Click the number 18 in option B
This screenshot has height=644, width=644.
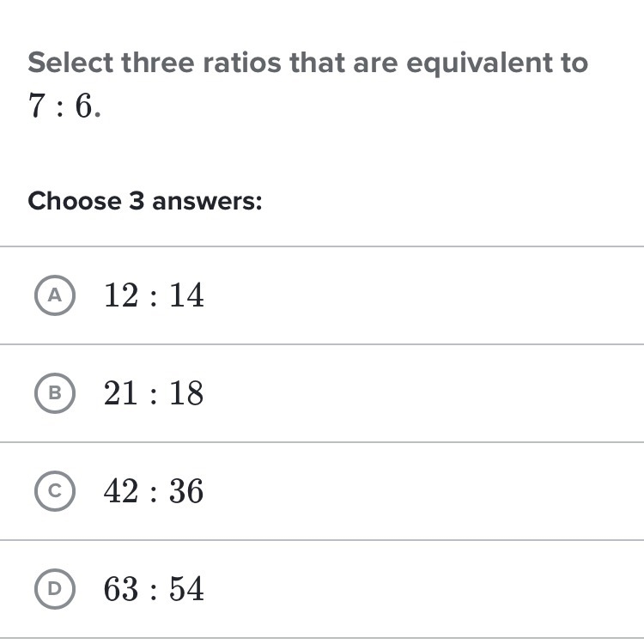(x=187, y=393)
